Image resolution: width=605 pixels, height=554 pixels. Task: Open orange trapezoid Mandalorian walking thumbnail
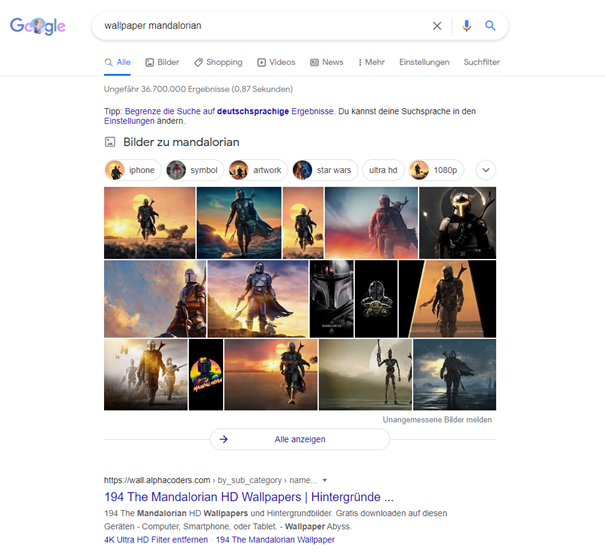point(448,299)
